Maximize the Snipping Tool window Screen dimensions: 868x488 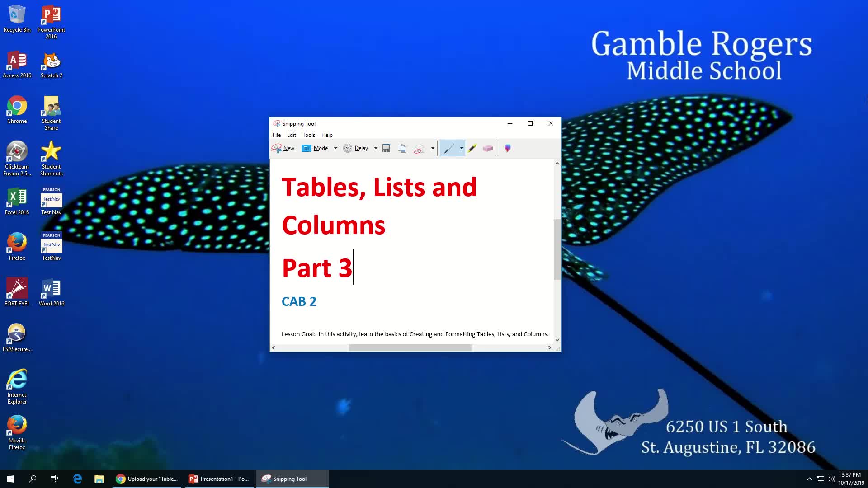tap(530, 123)
